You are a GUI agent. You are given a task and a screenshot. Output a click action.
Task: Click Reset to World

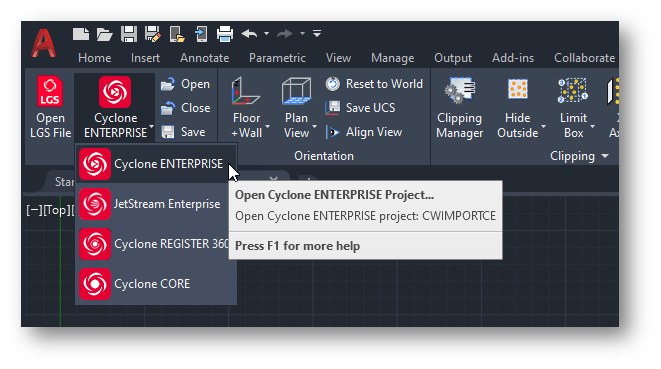tap(374, 84)
